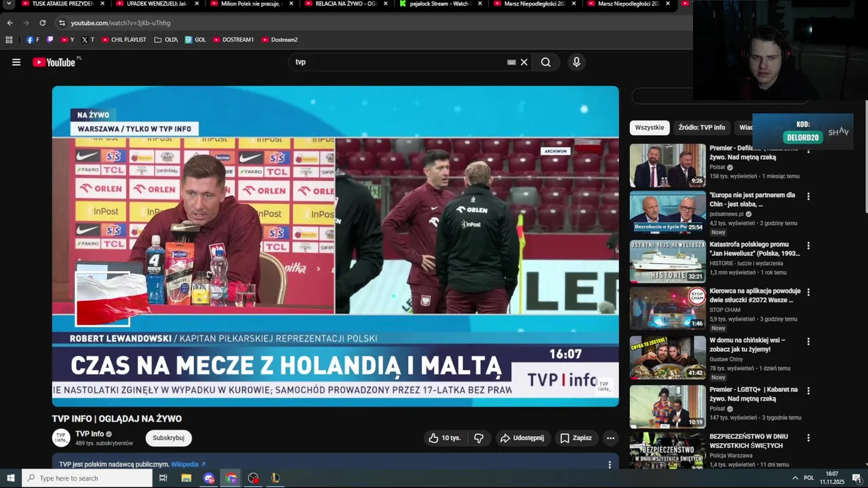Subscribe with the Subskrybuj button
This screenshot has height=488, width=868.
click(x=168, y=438)
